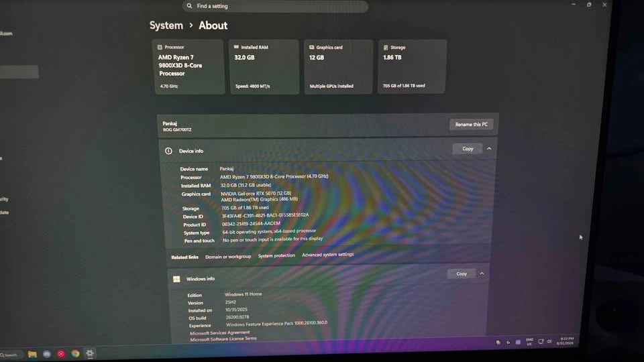Click the Installed on date 10/31/2025
Image resolution: width=644 pixels, height=362 pixels.
click(x=236, y=310)
